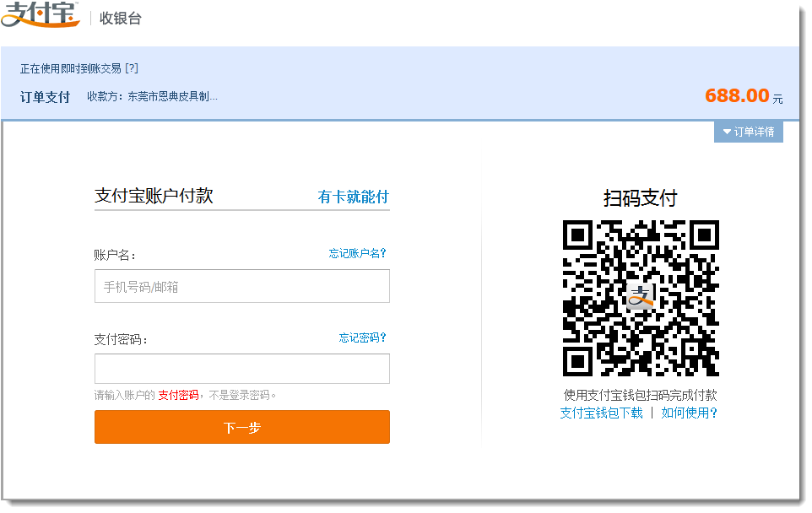
Task: Click the 忘记账户名? link
Action: click(357, 253)
